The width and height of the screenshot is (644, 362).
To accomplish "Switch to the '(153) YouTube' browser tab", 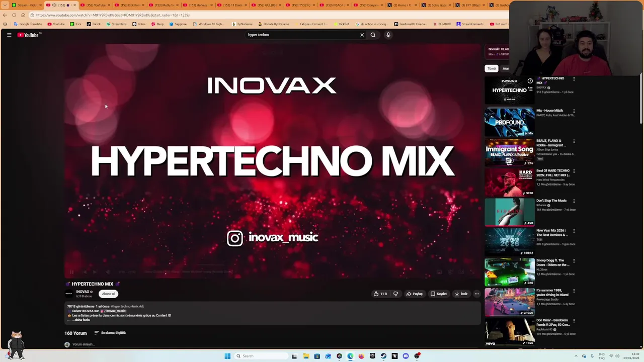I will click(96, 5).
